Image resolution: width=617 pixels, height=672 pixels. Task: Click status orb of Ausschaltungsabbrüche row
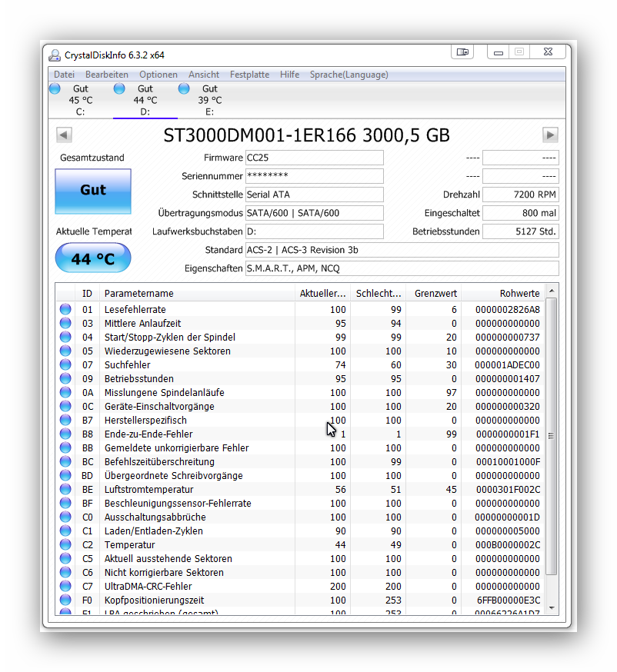point(65,517)
